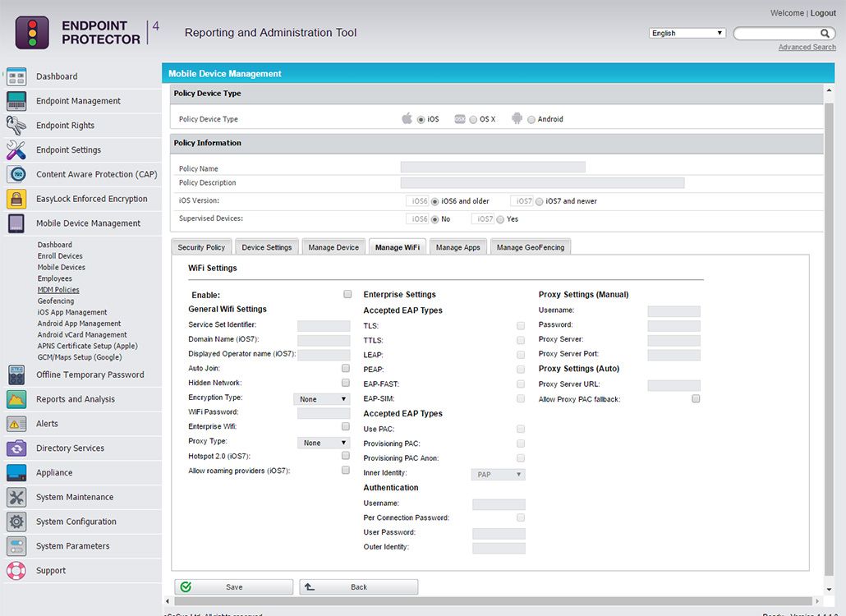Viewport: 846px width, 616px height.
Task: Open the Inner Identity PAP dropdown
Action: (499, 475)
